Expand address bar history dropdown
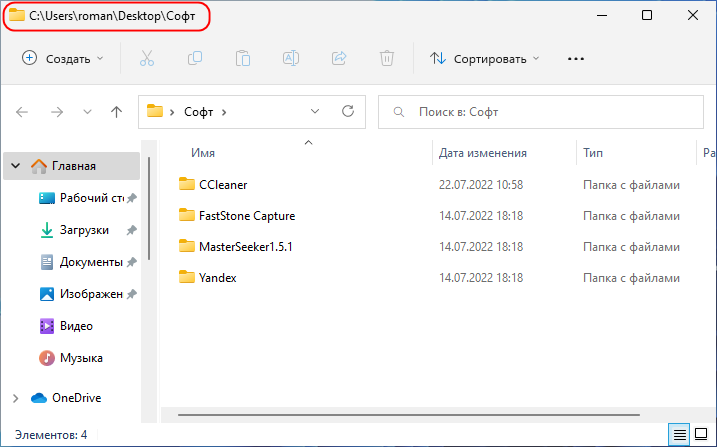 coord(315,111)
